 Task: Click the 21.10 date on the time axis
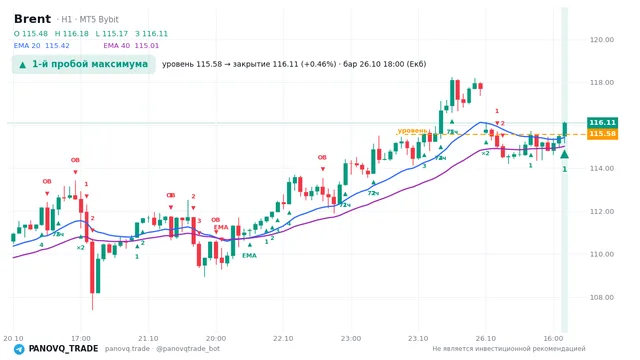coord(148,338)
